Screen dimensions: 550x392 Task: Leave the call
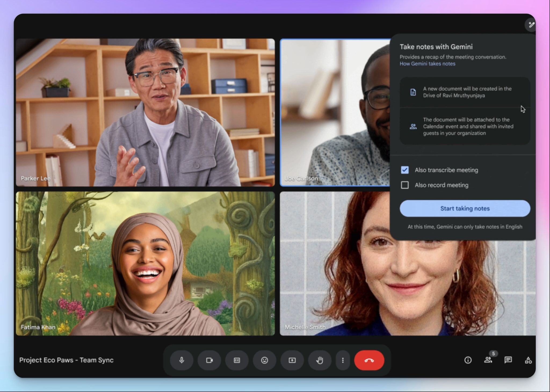[369, 360]
